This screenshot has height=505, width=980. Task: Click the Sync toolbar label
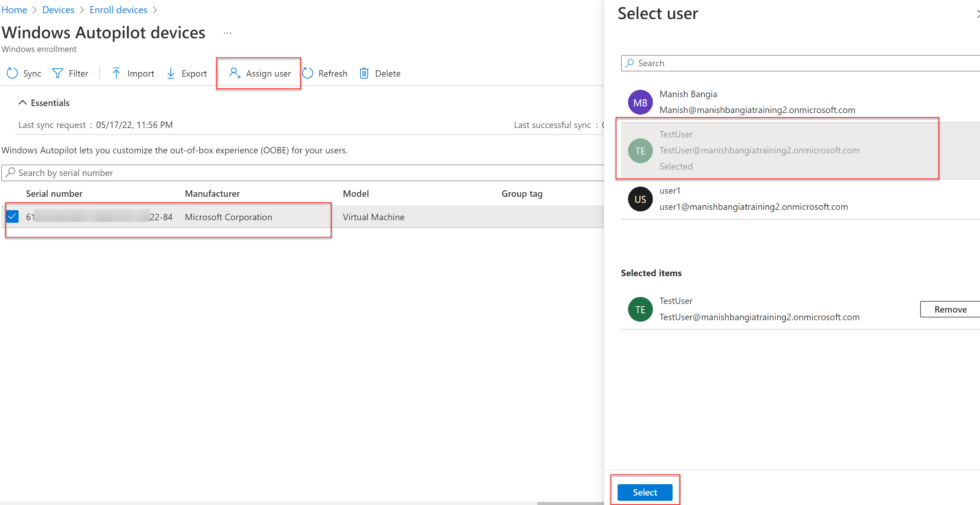pyautogui.click(x=32, y=74)
